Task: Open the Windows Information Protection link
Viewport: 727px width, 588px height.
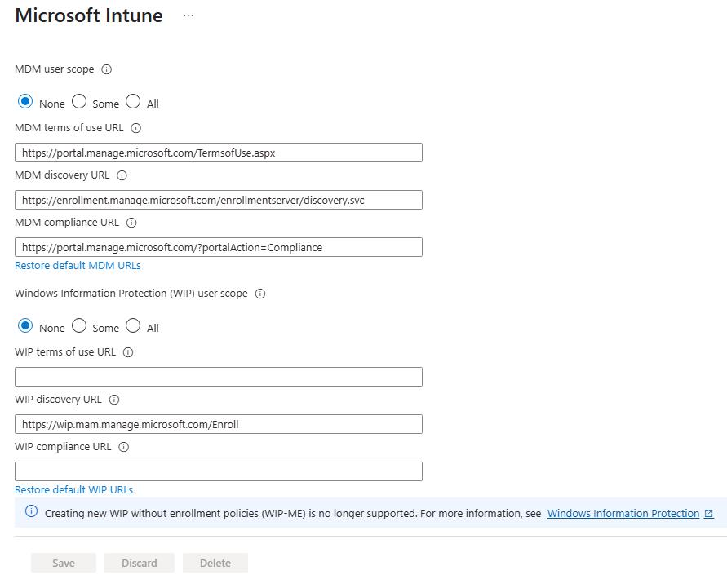Action: (x=623, y=514)
